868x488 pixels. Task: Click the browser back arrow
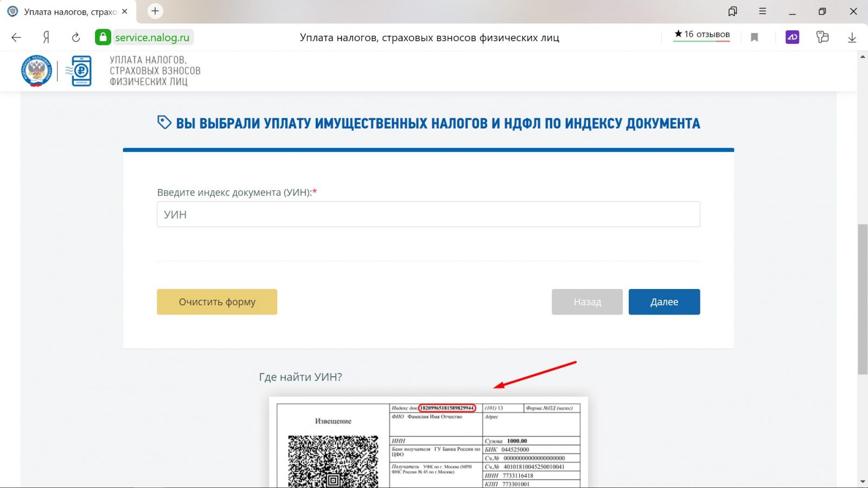point(16,37)
